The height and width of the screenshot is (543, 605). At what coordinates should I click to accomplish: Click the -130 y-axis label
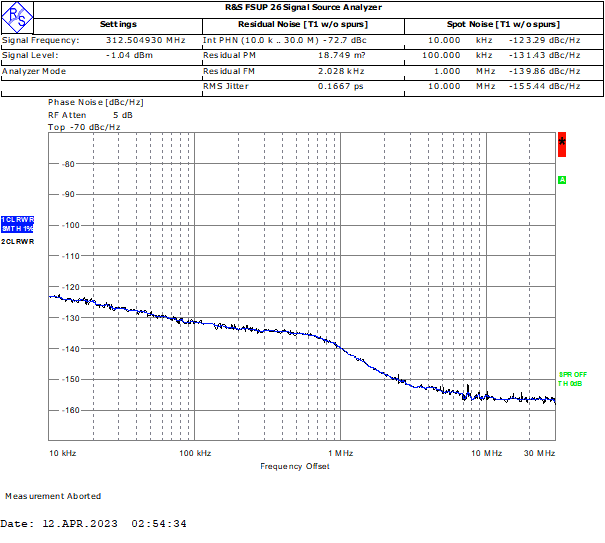point(71,318)
